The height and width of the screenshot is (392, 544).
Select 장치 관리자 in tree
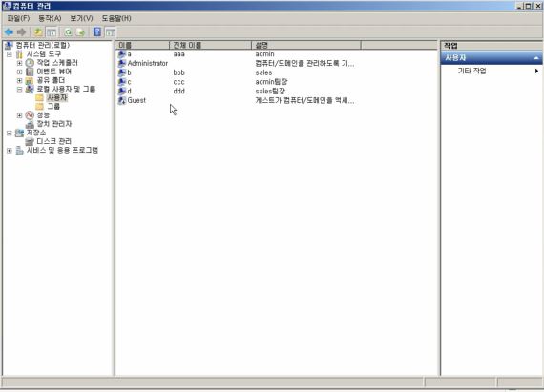pyautogui.click(x=54, y=124)
